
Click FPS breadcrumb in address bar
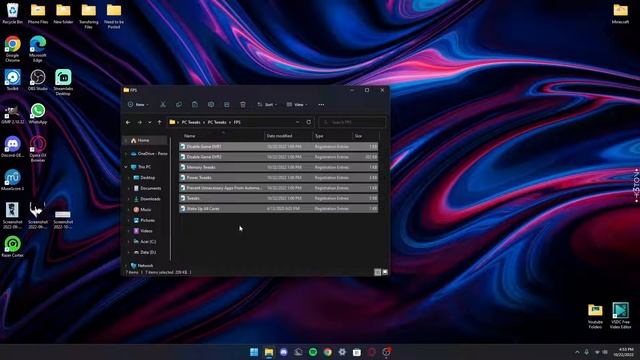click(237, 122)
